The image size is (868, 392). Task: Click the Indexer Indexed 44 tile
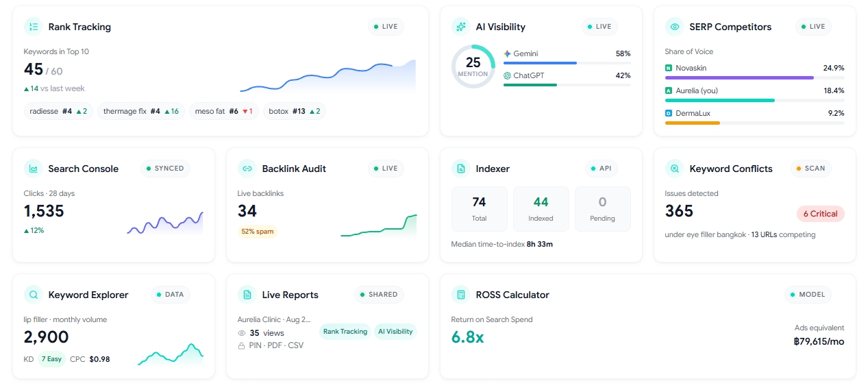541,209
